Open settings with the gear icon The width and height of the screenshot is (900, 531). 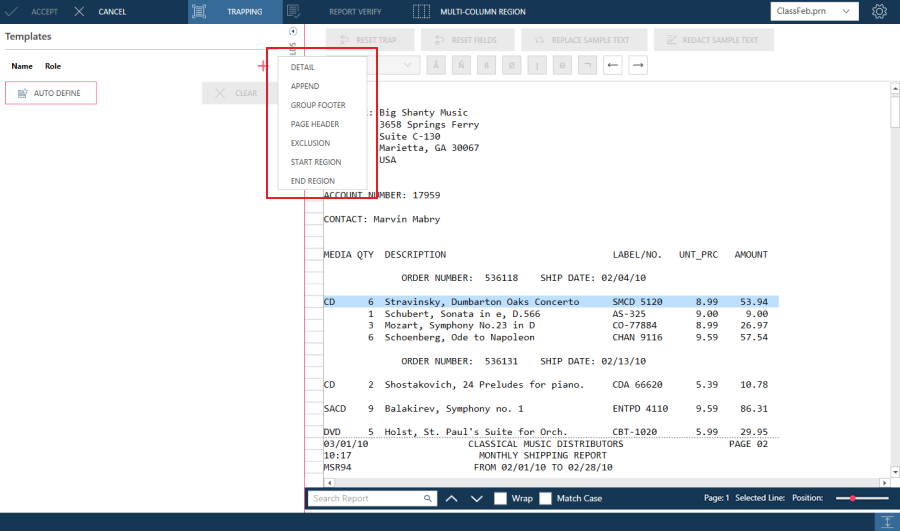(x=879, y=12)
